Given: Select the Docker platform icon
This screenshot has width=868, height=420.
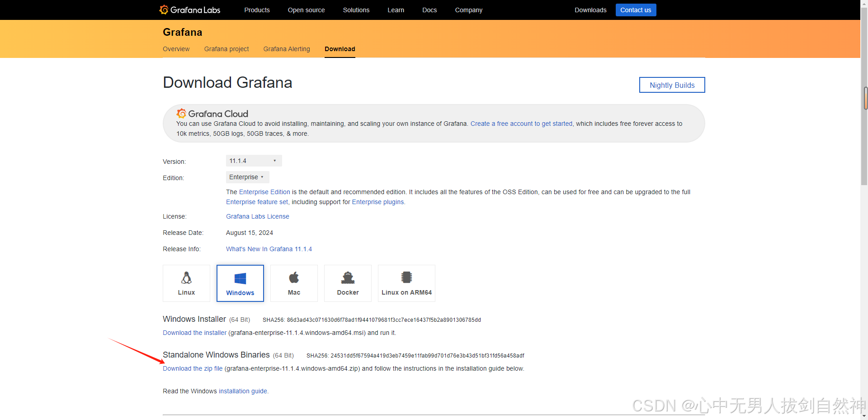Looking at the screenshot, I should pyautogui.click(x=348, y=283).
